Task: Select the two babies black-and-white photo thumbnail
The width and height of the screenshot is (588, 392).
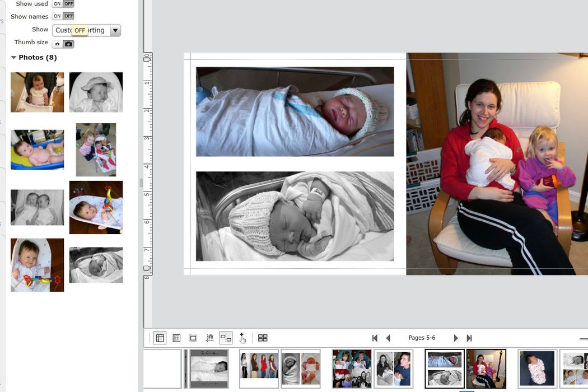Action: click(37, 207)
